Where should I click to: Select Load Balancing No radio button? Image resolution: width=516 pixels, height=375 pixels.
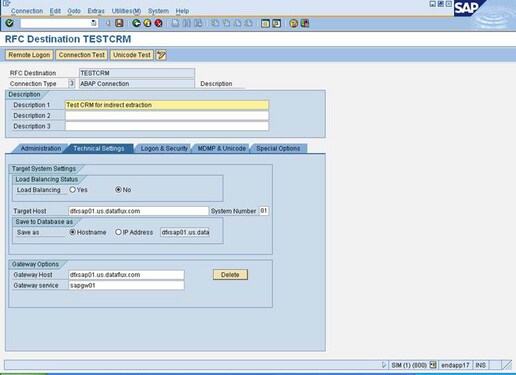coord(118,190)
